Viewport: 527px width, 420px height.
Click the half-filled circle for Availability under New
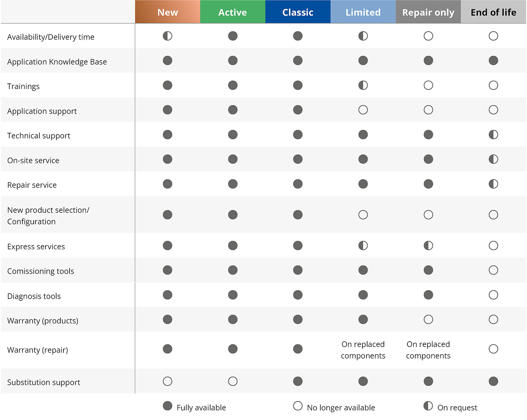[x=167, y=36]
